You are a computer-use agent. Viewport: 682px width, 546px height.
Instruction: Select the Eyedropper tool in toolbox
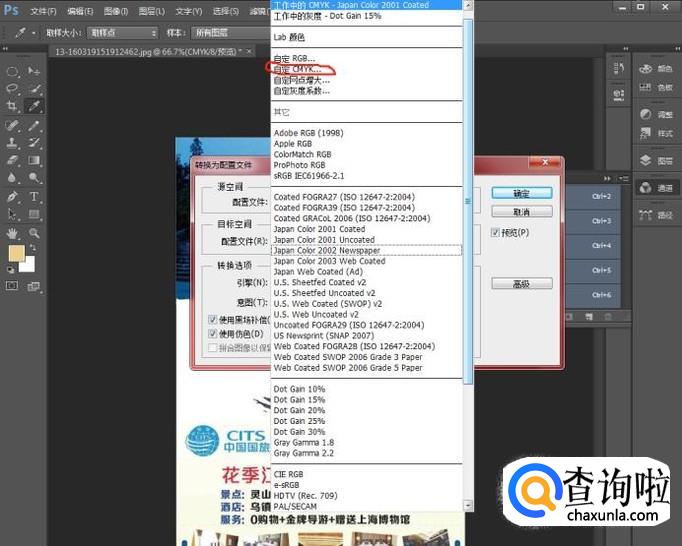[x=34, y=106]
